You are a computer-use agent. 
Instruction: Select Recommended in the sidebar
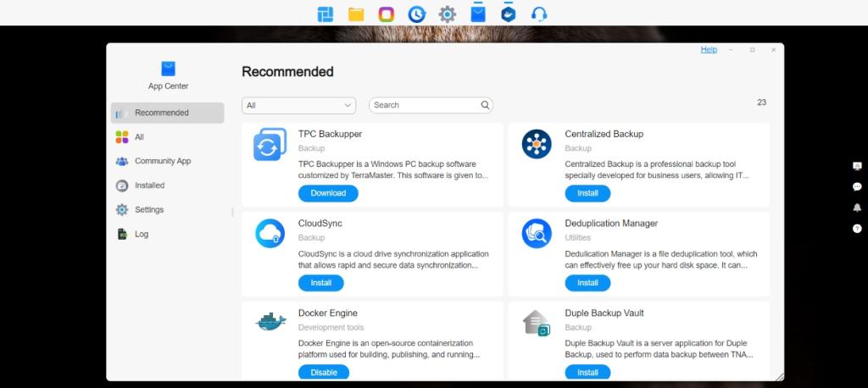[x=167, y=113]
